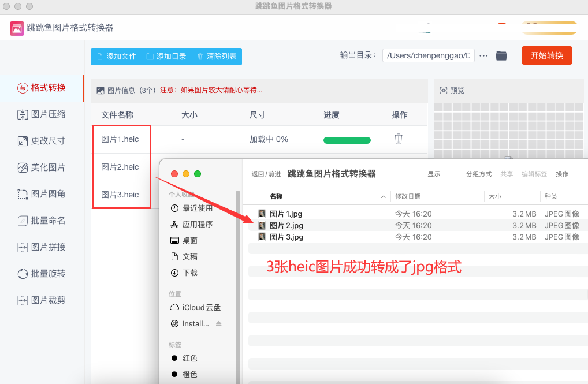The image size is (588, 384).
Task: Click the three-dots browse output button
Action: 484,55
